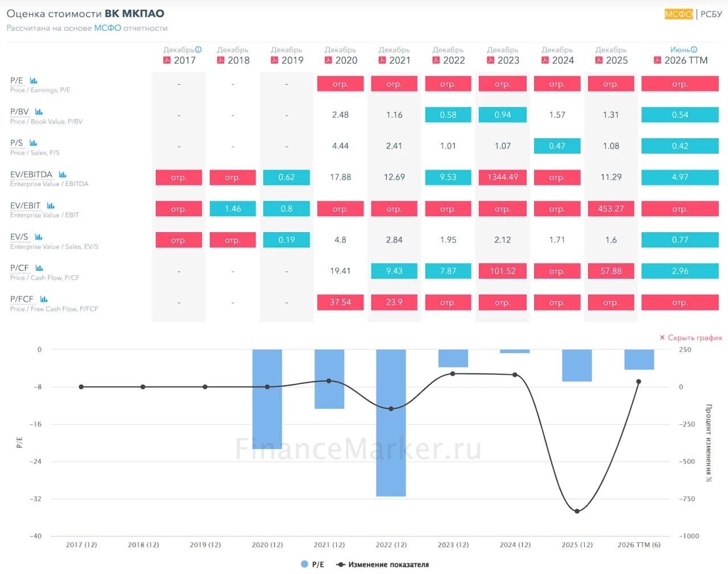Click the 2025 data point on the line
Viewport: 728px width, 574px height.
click(577, 511)
